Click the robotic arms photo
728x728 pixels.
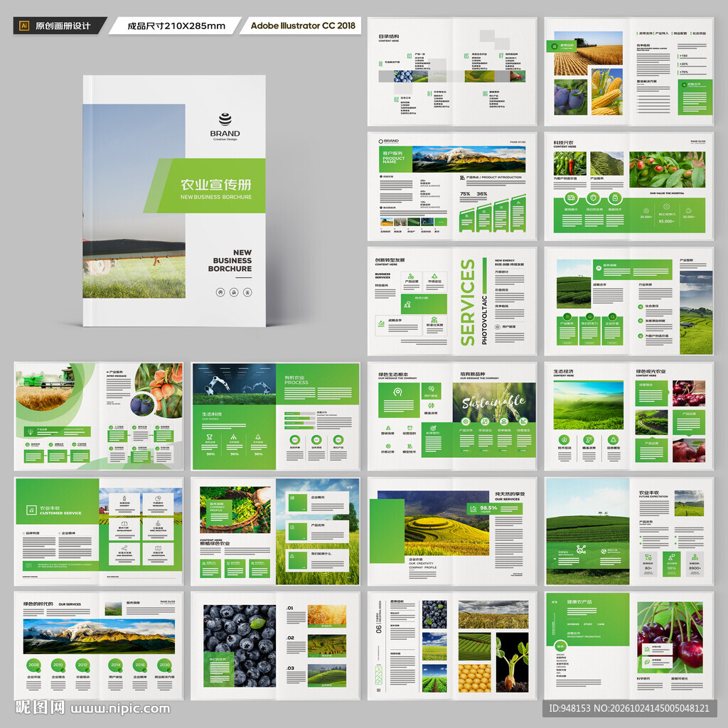(x=234, y=384)
